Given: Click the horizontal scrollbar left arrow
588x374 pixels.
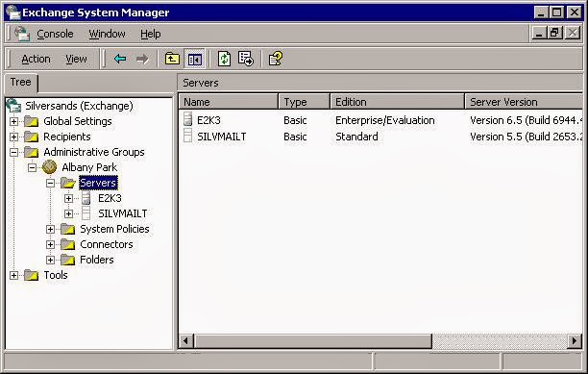Looking at the screenshot, I should tap(185, 341).
